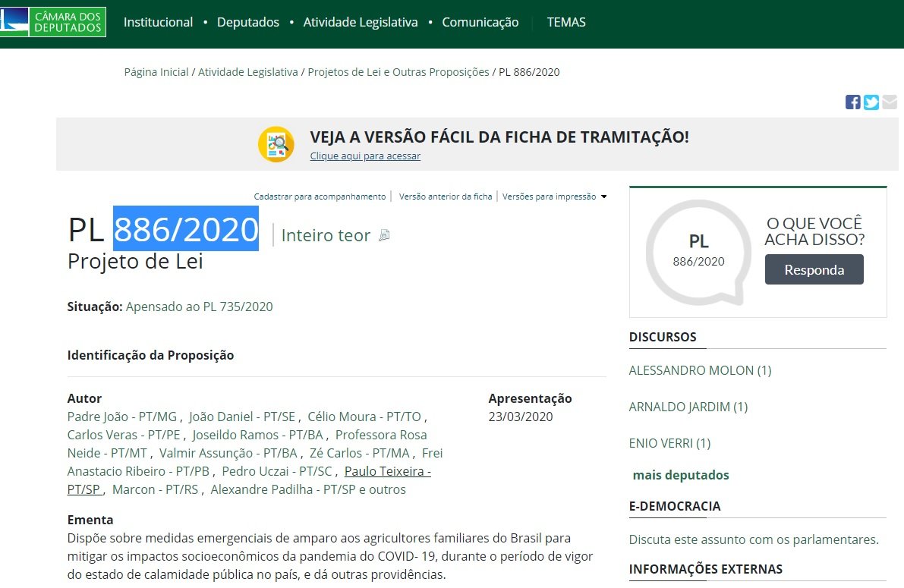904x588 pixels.
Task: Expand 'mais deputados' list
Action: [680, 475]
